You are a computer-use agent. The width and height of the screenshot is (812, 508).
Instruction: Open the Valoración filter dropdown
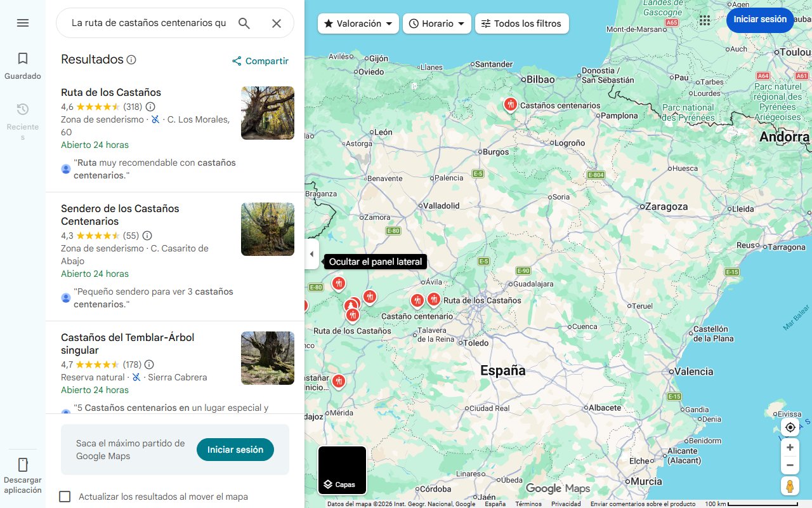pyautogui.click(x=358, y=23)
